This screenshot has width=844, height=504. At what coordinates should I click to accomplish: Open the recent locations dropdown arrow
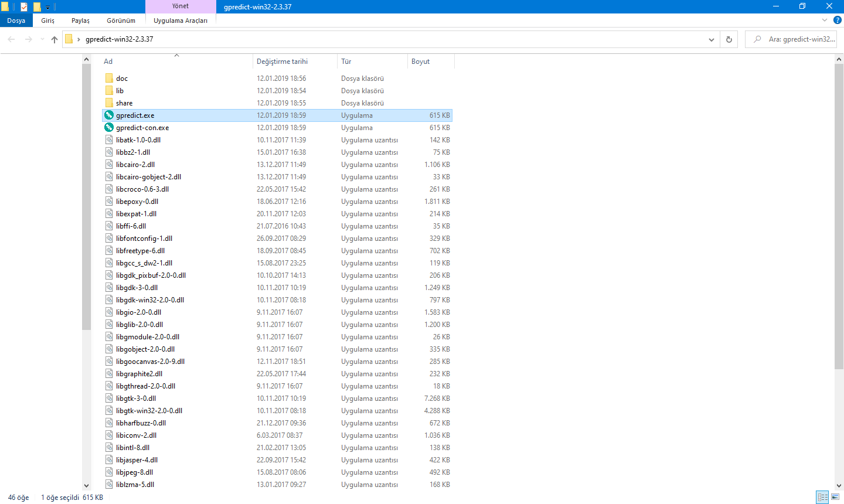[42, 39]
